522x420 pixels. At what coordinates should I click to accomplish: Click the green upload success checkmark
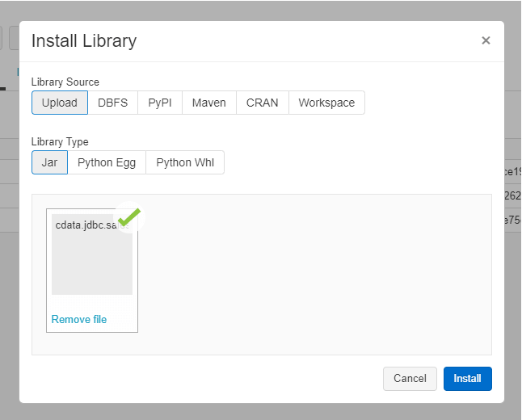[x=128, y=217]
